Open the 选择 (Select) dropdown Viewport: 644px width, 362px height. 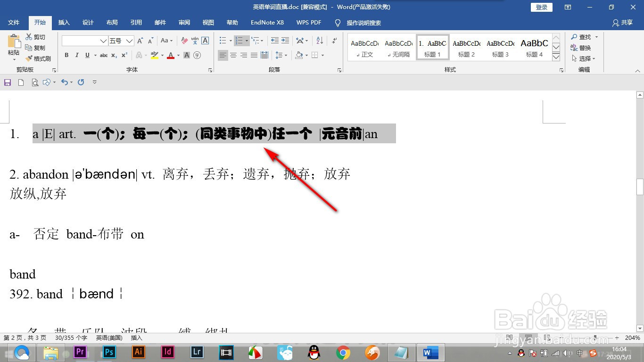pos(585,58)
